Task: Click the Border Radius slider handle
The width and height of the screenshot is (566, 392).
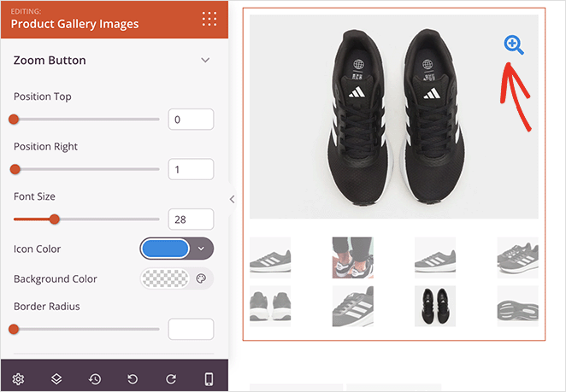Action: pyautogui.click(x=14, y=329)
